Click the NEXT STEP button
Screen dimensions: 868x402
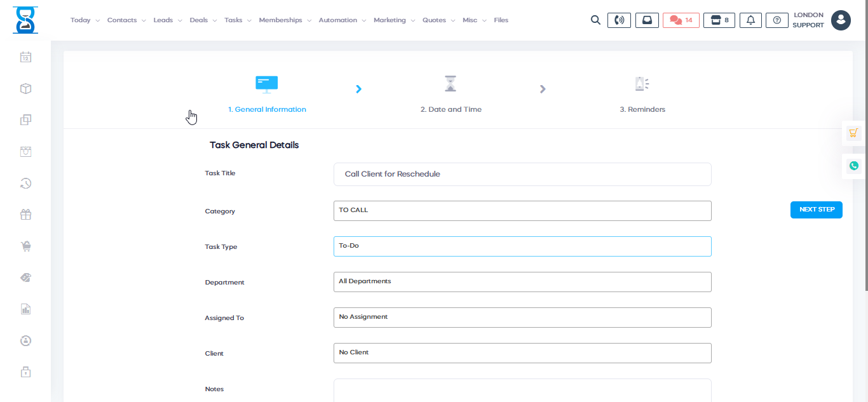816,210
